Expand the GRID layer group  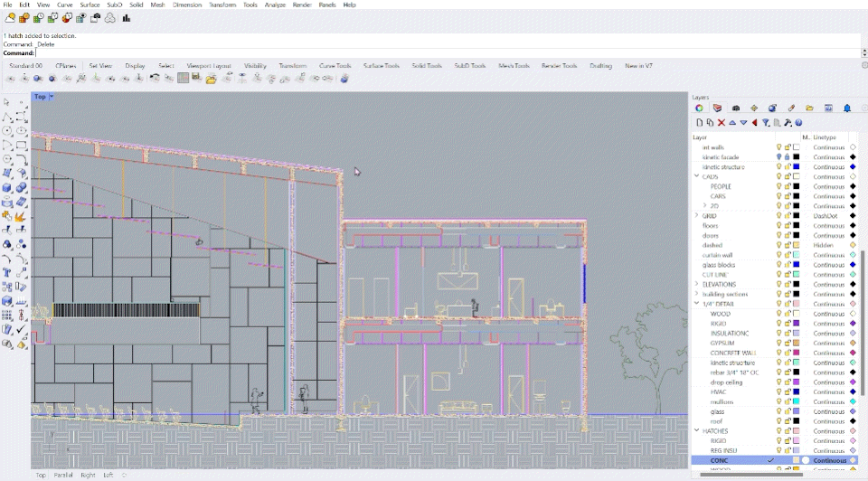point(696,215)
